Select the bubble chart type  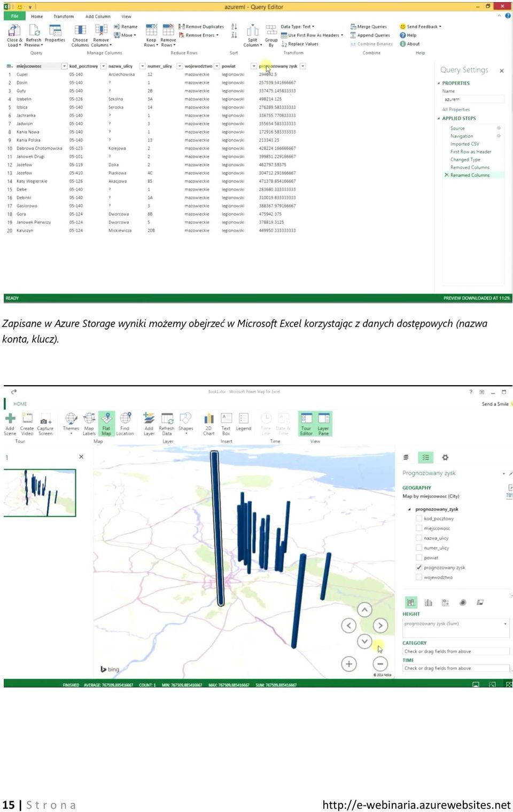(446, 603)
